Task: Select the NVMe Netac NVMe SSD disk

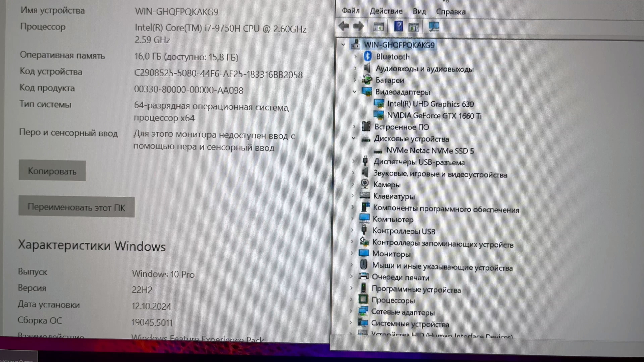Action: coord(430,151)
